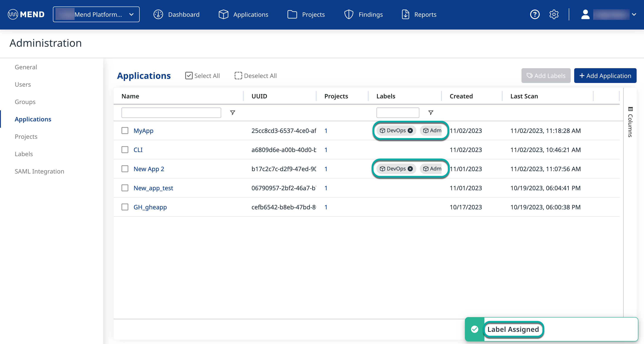
Task: Open the New_app_test application link
Action: pyautogui.click(x=153, y=188)
